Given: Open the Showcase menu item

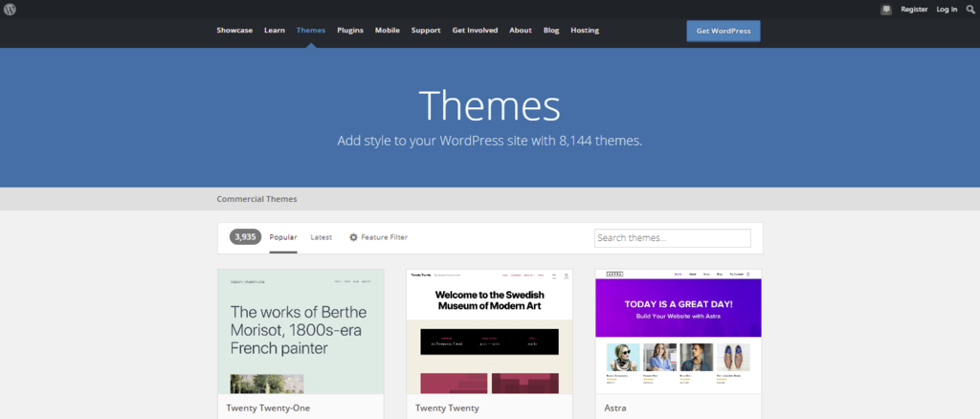Looking at the screenshot, I should pyautogui.click(x=234, y=31).
